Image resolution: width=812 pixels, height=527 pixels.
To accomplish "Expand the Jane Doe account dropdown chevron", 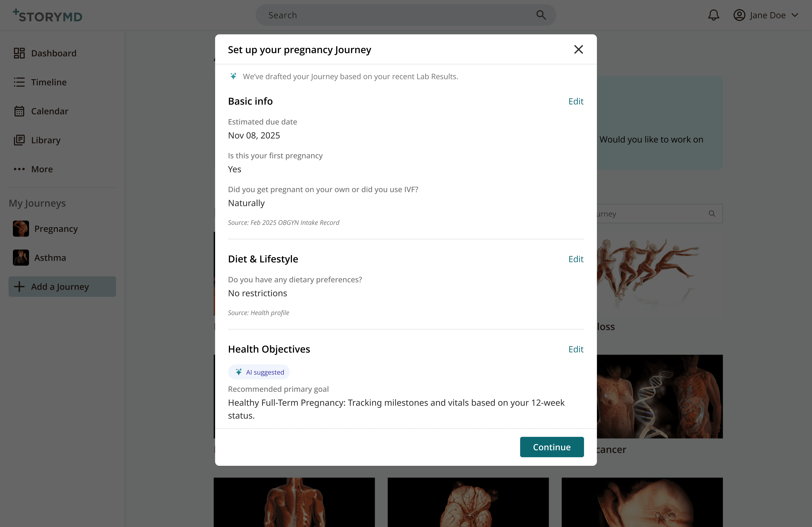I will (x=795, y=15).
